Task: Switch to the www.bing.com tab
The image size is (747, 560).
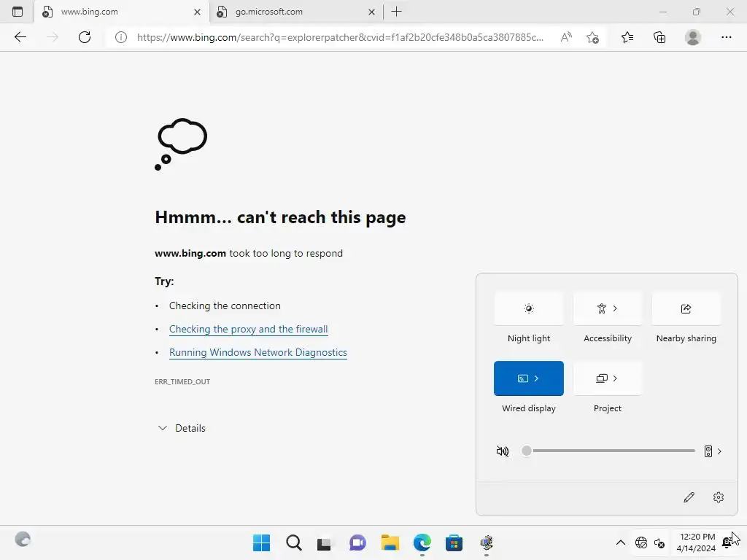Action: (122, 12)
